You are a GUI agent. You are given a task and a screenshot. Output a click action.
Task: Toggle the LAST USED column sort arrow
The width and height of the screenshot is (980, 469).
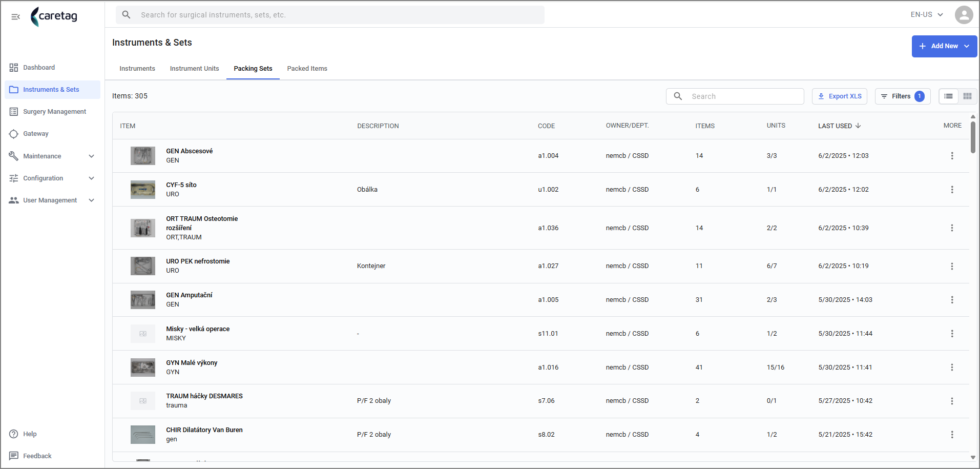tap(858, 126)
